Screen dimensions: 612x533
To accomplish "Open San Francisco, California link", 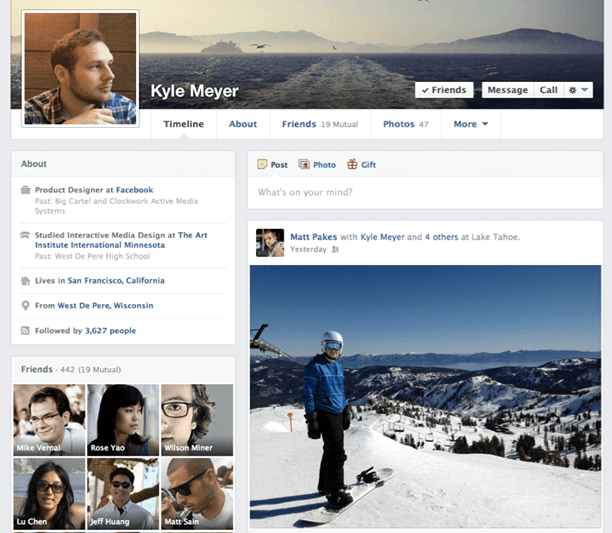I will coord(116,281).
